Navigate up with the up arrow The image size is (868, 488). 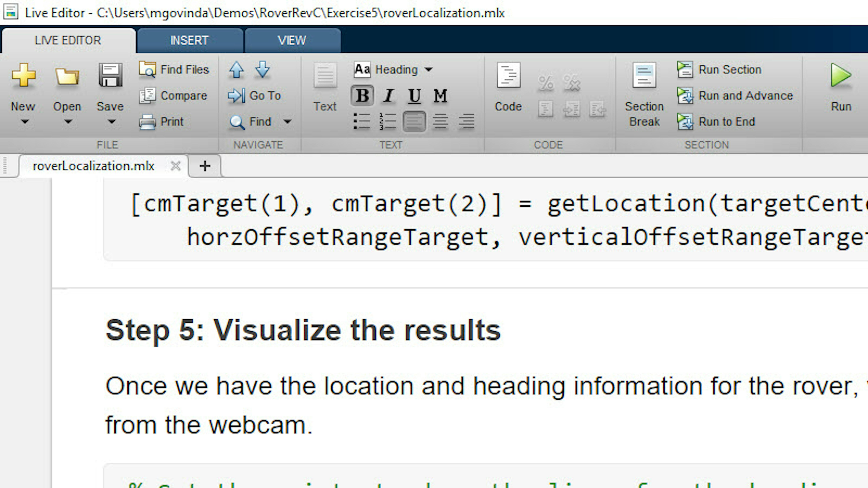point(236,70)
